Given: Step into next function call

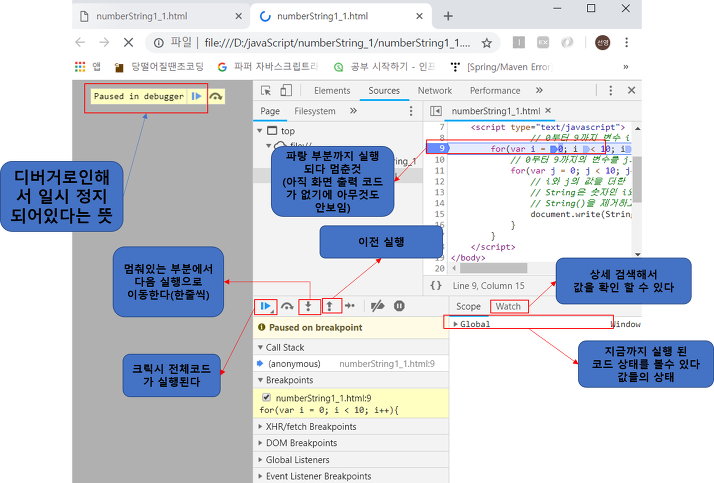Looking at the screenshot, I should [x=308, y=306].
